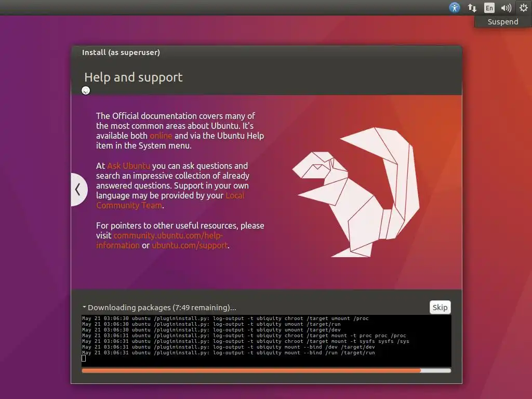Viewport: 532px width, 399px height.
Task: Choose Suspend from the system menu
Action: click(x=503, y=22)
